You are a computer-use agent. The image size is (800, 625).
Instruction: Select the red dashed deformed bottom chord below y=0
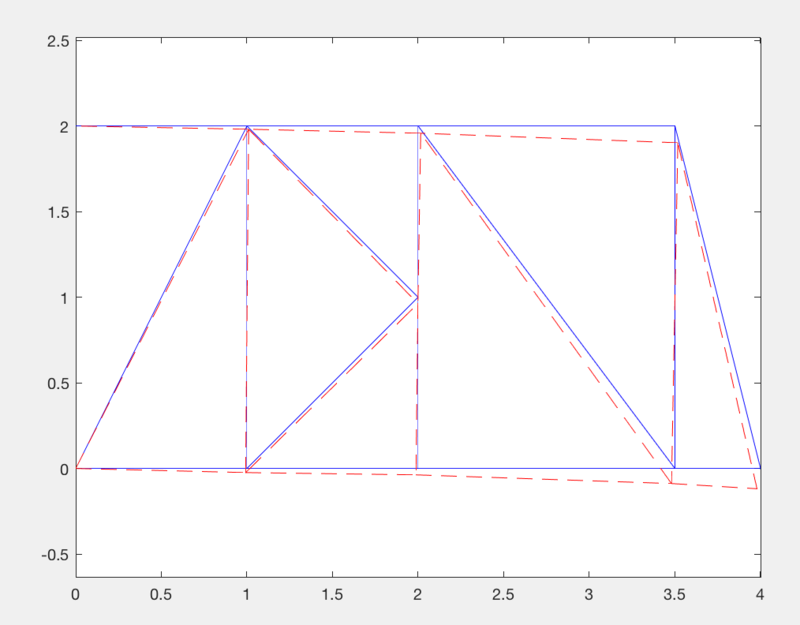tap(417, 475)
